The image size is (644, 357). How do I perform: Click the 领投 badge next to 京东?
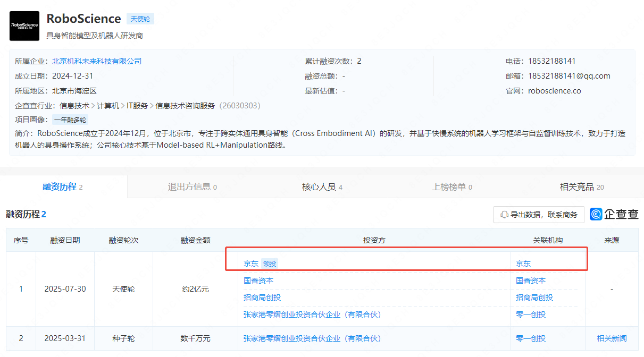point(270,263)
